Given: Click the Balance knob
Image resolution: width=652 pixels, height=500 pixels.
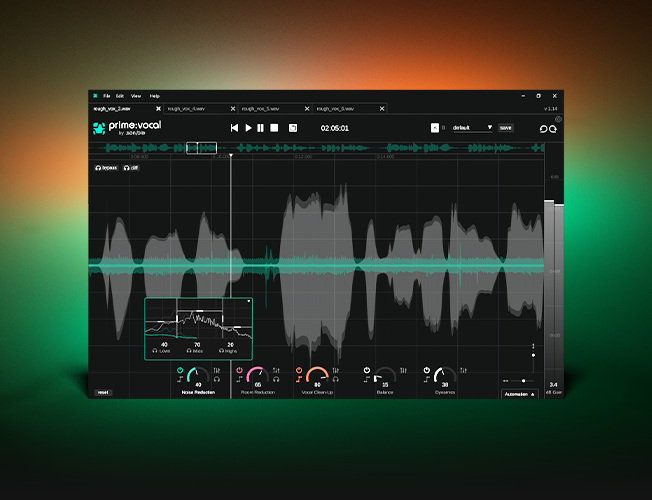Looking at the screenshot, I should click(x=385, y=374).
